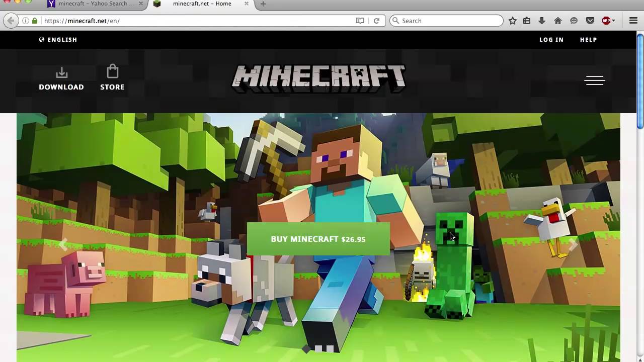Save page to Pocket icon
This screenshot has height=362, width=644.
tap(590, 21)
